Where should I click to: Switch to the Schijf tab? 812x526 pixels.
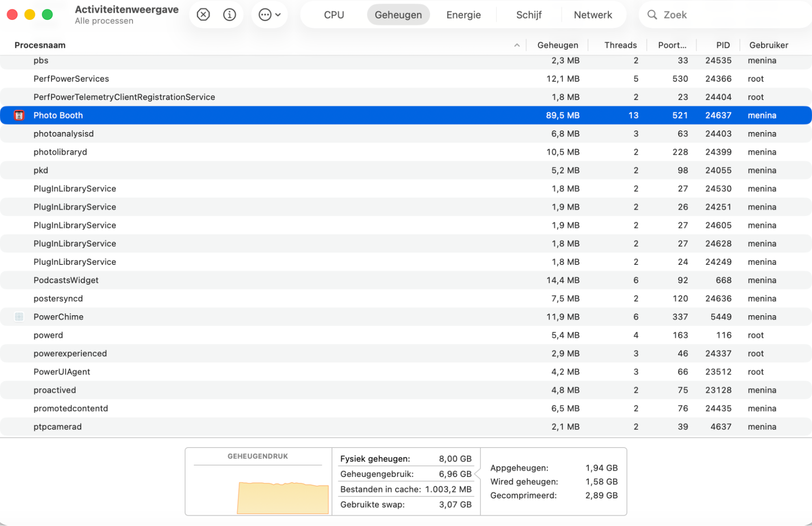(529, 15)
